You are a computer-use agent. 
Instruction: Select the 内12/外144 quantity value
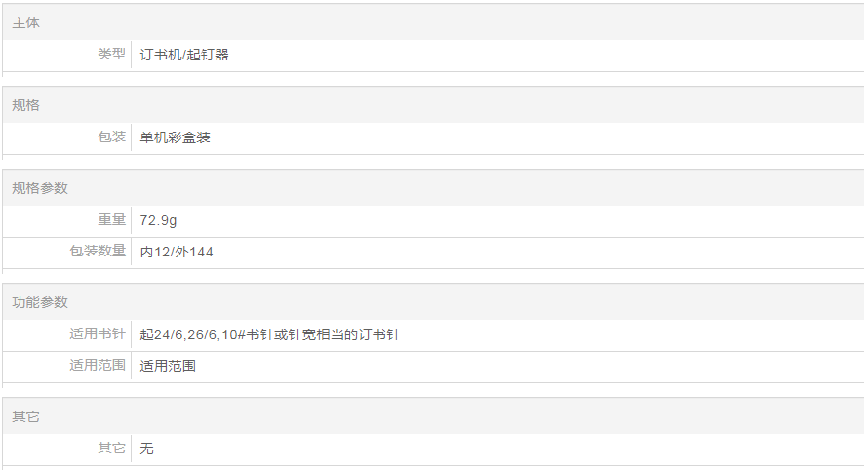[x=177, y=252]
